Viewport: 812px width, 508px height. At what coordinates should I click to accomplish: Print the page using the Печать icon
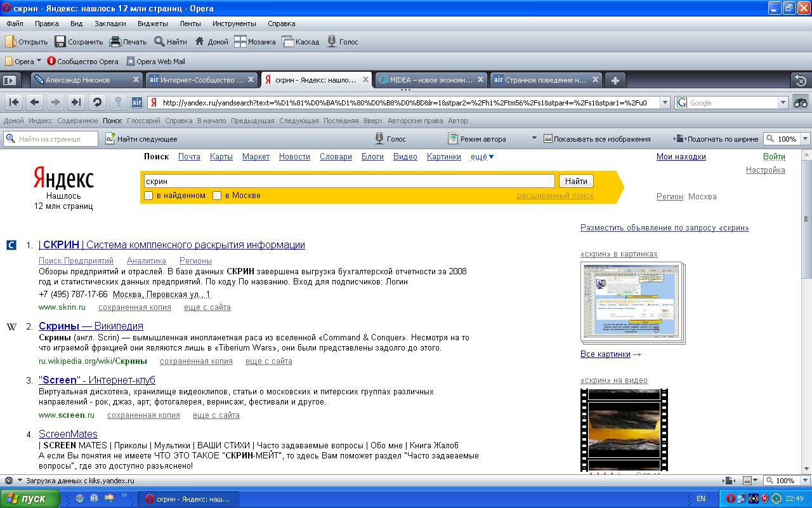pos(128,42)
